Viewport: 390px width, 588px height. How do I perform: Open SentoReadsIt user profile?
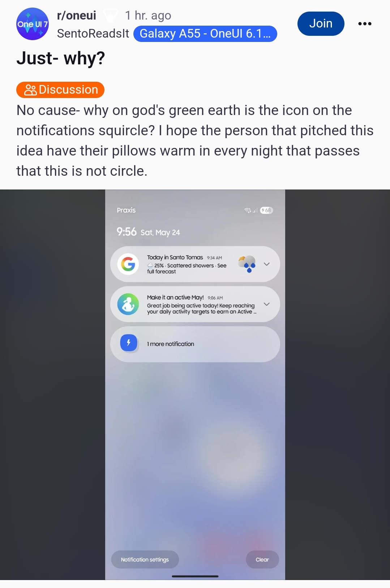coord(93,33)
